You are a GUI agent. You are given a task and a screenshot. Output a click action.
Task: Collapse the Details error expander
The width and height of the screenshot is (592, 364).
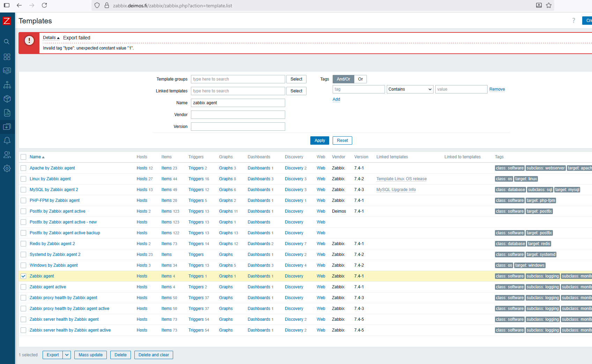point(51,38)
